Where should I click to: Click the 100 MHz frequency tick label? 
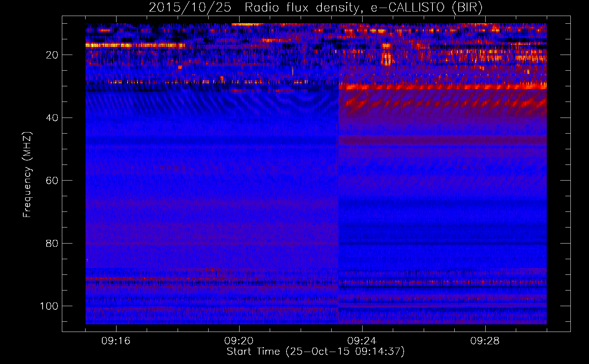(49, 306)
